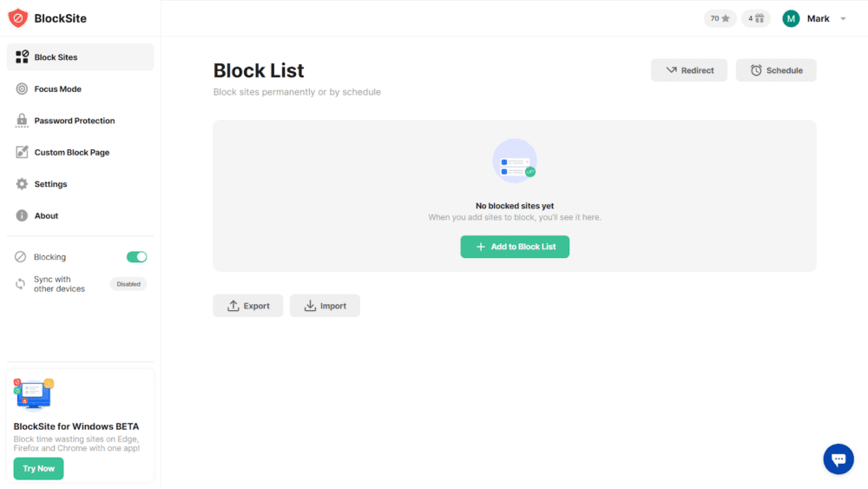Screen dimensions: 868x489
Task: Click Try Now for Windows BETA
Action: (38, 468)
